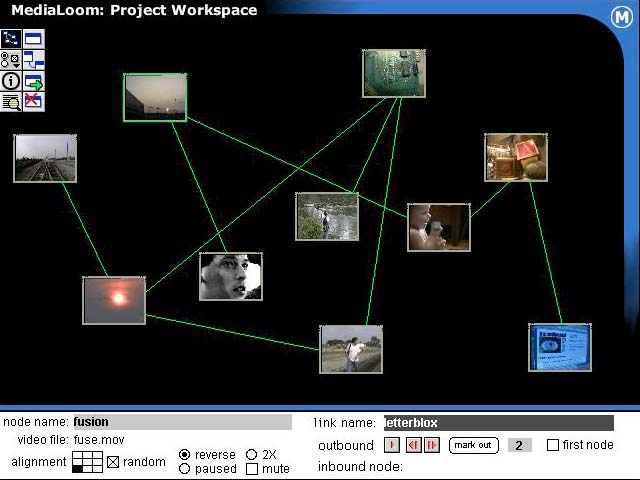
Task: Click the outbound marker bar button
Action: 392,445
